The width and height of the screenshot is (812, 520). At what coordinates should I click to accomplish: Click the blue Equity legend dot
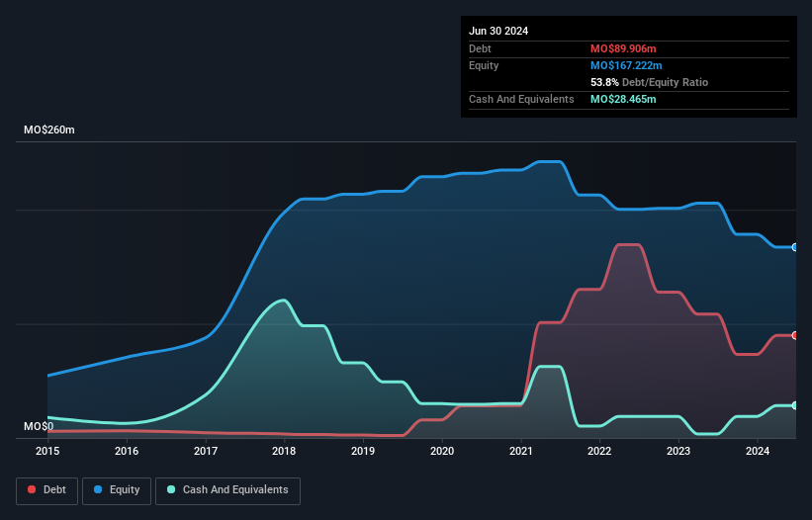click(x=98, y=489)
